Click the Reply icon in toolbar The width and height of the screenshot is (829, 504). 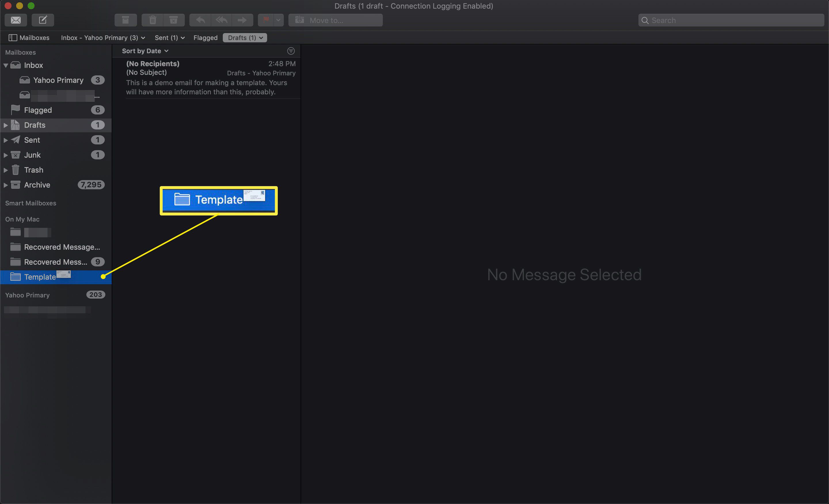pos(200,20)
